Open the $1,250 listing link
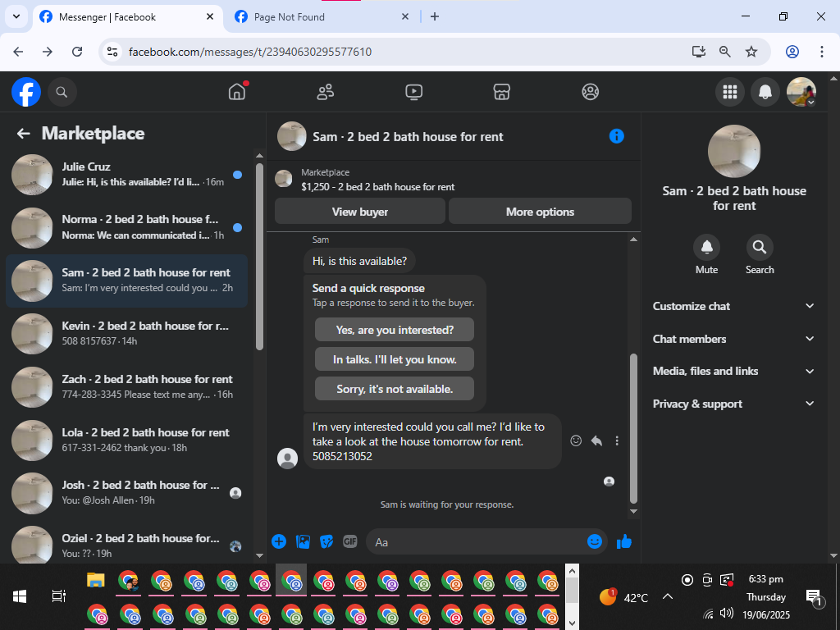The width and height of the screenshot is (840, 630). coord(377,186)
